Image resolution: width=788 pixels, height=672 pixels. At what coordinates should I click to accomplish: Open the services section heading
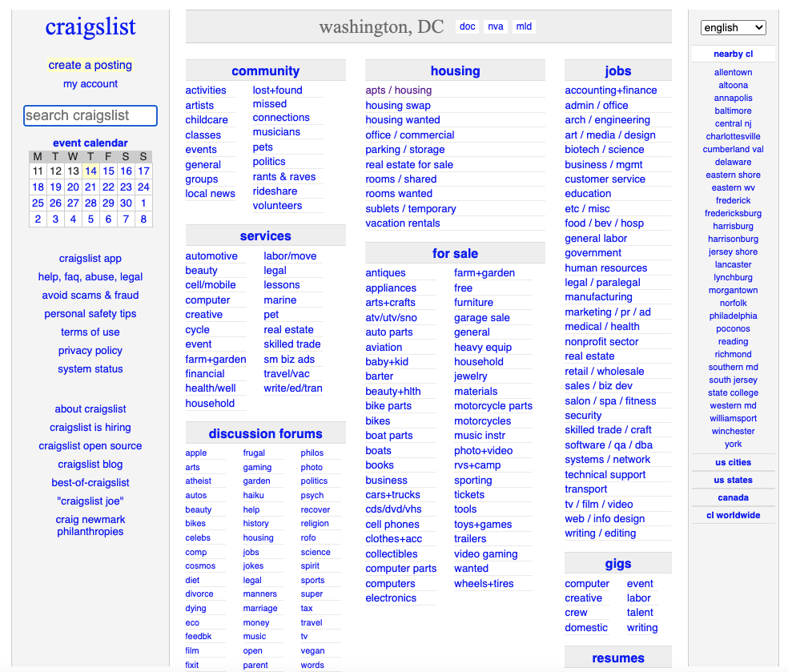click(x=265, y=235)
